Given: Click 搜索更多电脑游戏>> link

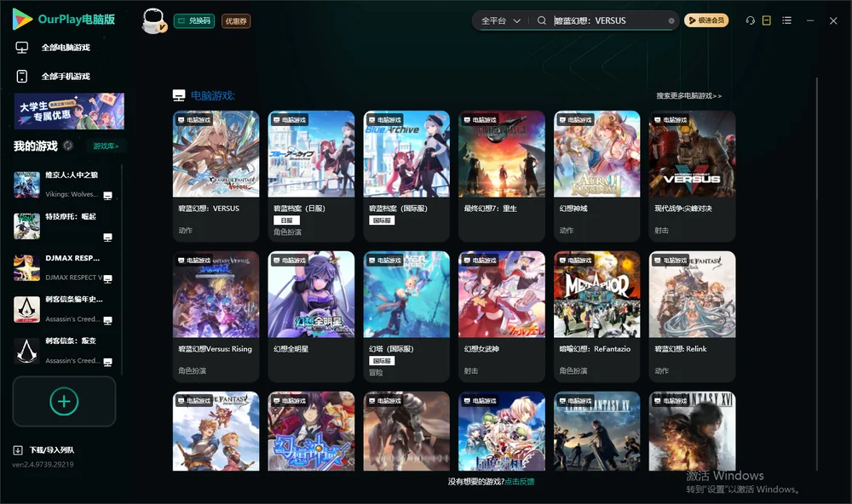Looking at the screenshot, I should pyautogui.click(x=688, y=96).
